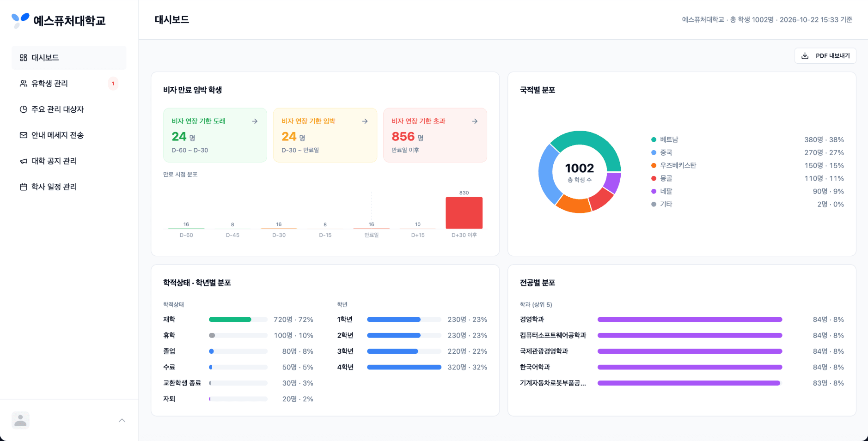Click the arrow on 비자 연장 기한 임박 card
868x441 pixels.
(x=365, y=121)
